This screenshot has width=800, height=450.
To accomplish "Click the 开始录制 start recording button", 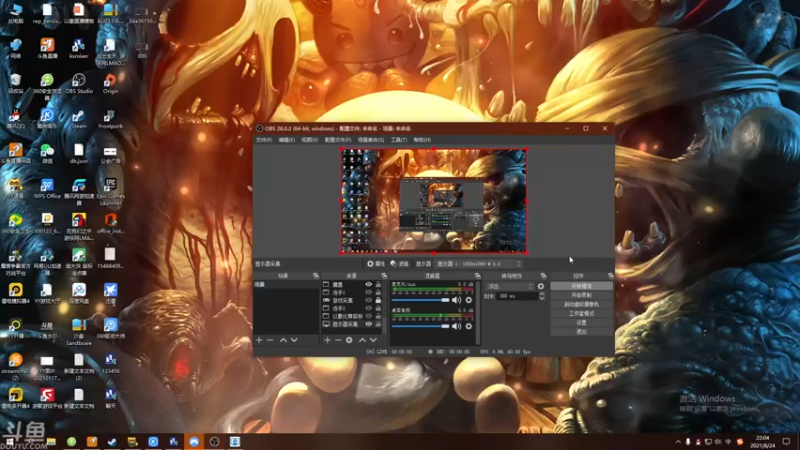I will 581,295.
